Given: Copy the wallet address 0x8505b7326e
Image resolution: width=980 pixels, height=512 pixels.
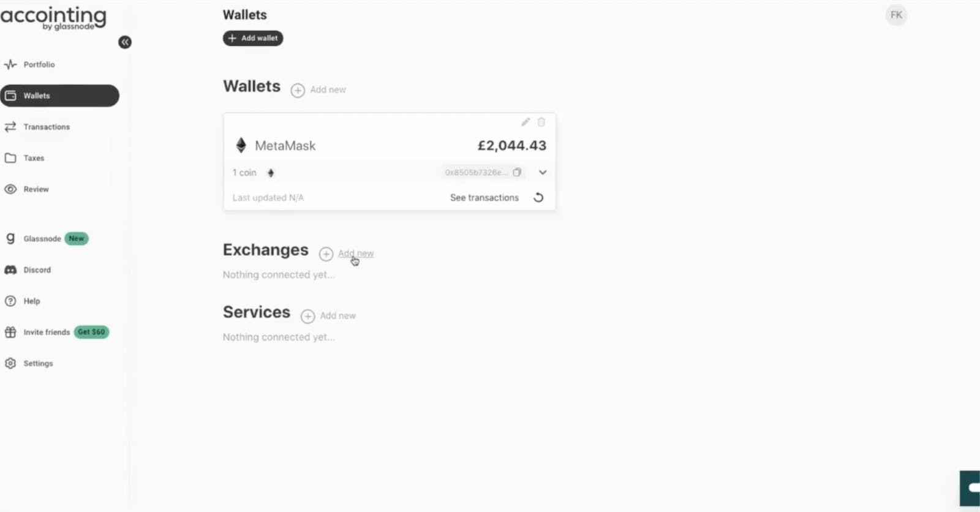Looking at the screenshot, I should tap(518, 173).
